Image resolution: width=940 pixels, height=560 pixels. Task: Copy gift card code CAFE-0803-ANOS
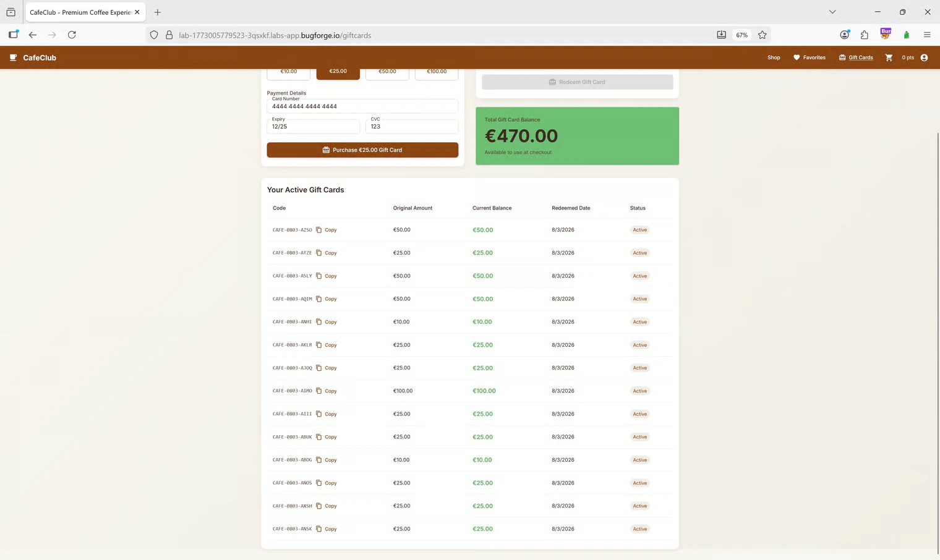click(327, 483)
